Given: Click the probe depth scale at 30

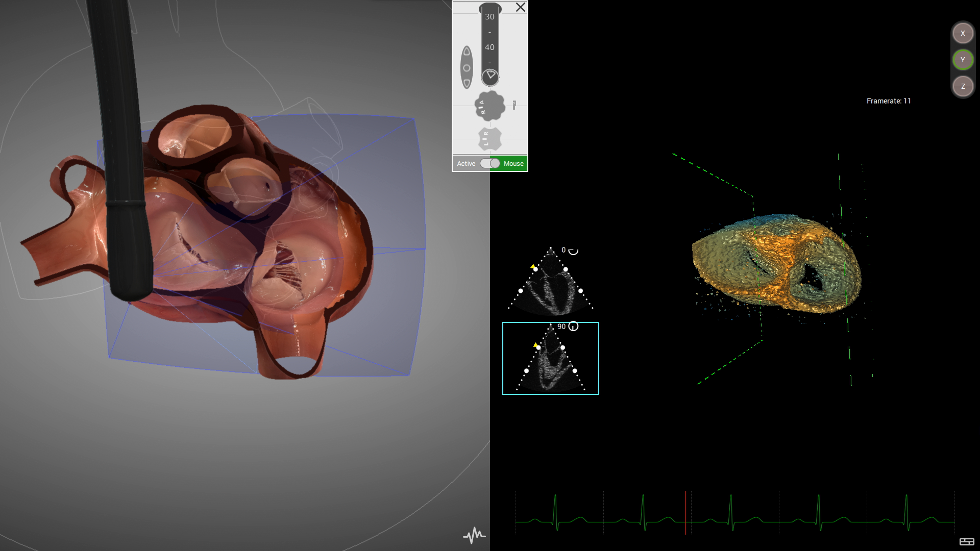Looking at the screenshot, I should click(489, 16).
